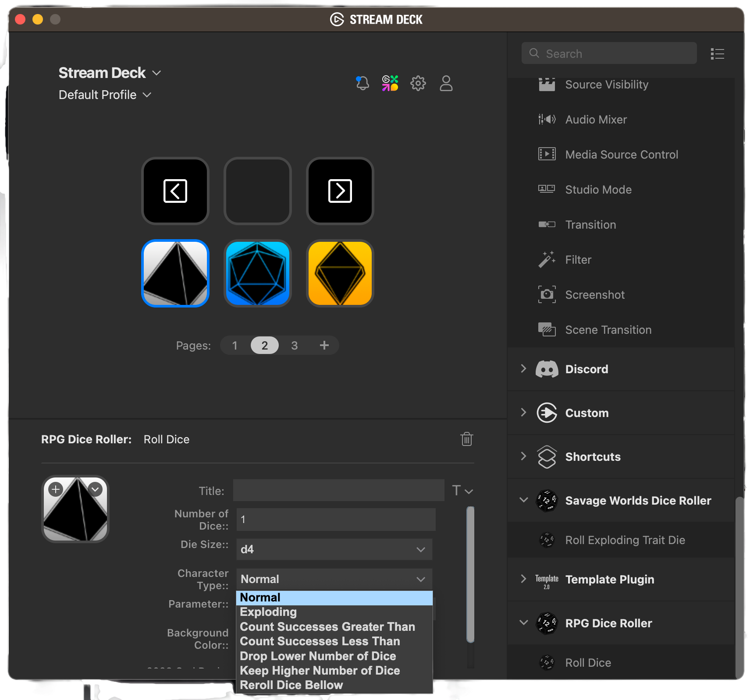750x700 pixels.
Task: Add a new page with plus button
Action: pos(324,346)
